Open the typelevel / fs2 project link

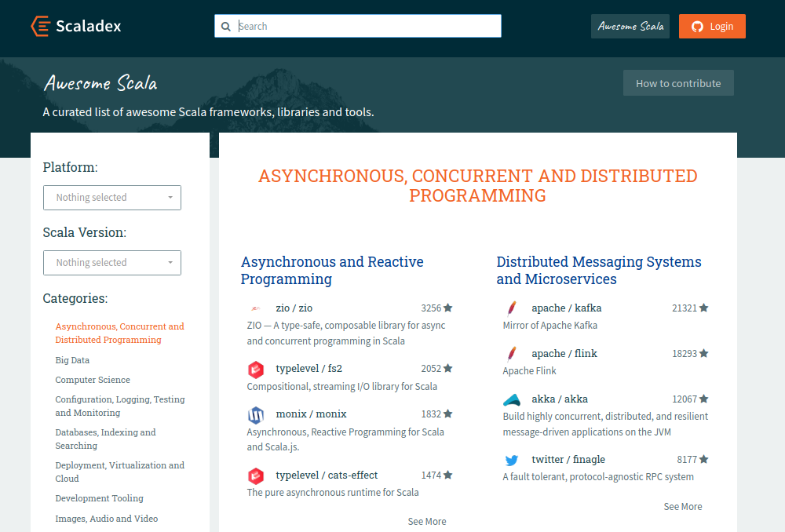tap(309, 369)
